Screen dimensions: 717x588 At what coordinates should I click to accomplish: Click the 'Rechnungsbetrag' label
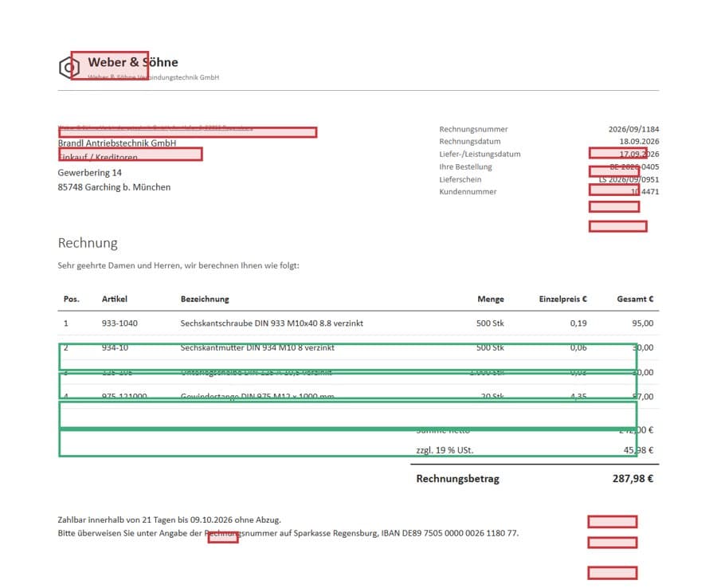(x=458, y=479)
